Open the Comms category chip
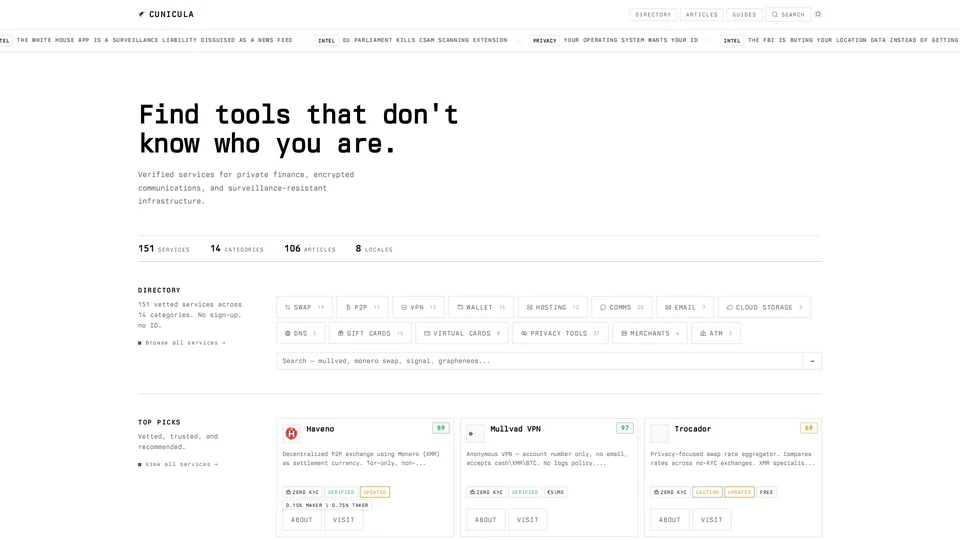 coord(621,307)
